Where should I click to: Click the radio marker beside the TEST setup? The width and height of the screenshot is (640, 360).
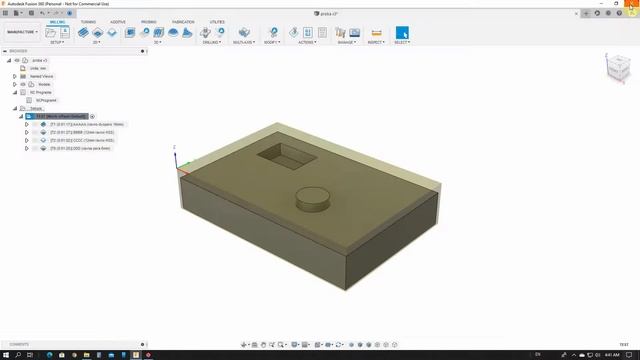(92, 117)
